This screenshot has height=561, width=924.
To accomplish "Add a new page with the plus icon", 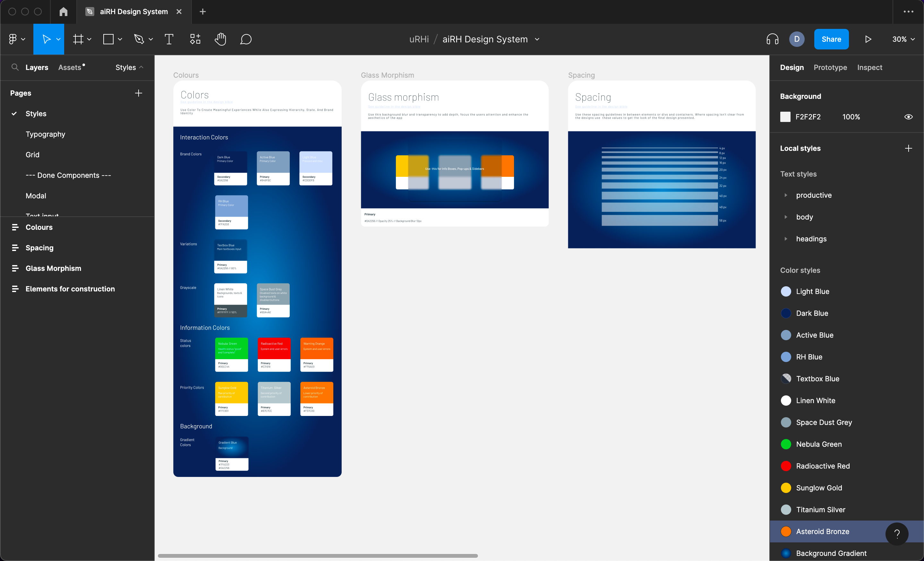I will pyautogui.click(x=138, y=93).
